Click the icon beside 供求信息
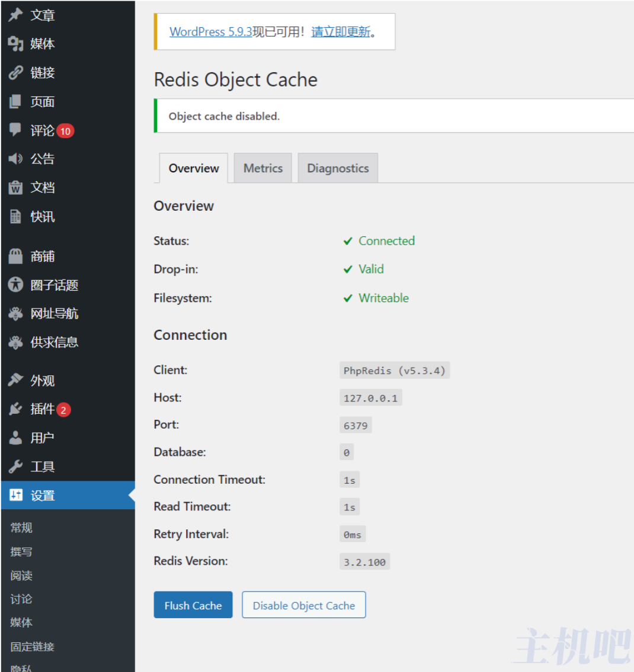The height and width of the screenshot is (672, 634). coord(15,342)
